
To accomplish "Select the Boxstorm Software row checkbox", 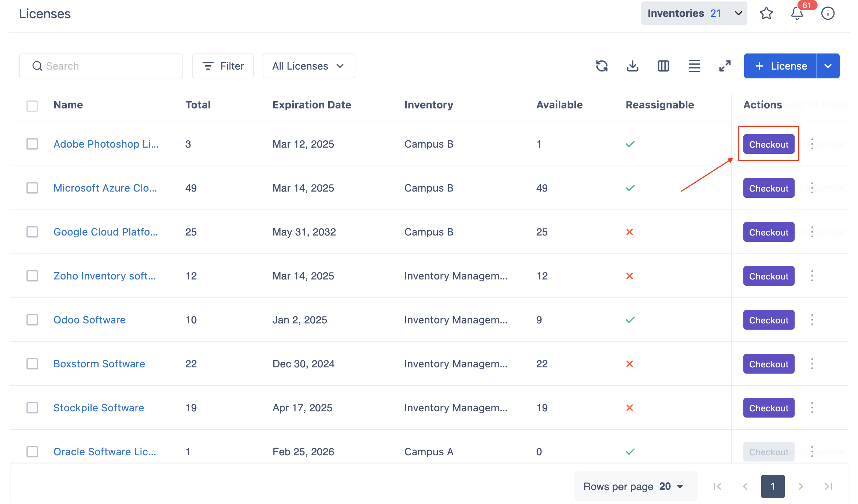I will pyautogui.click(x=32, y=364).
